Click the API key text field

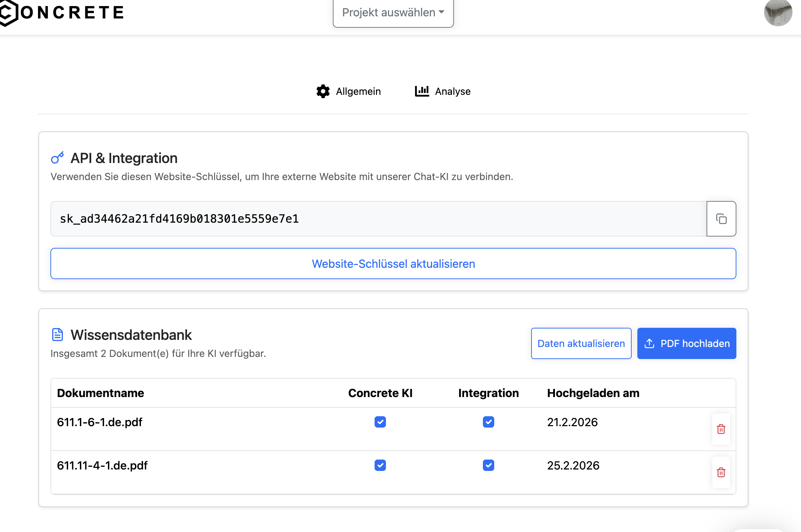[378, 219]
